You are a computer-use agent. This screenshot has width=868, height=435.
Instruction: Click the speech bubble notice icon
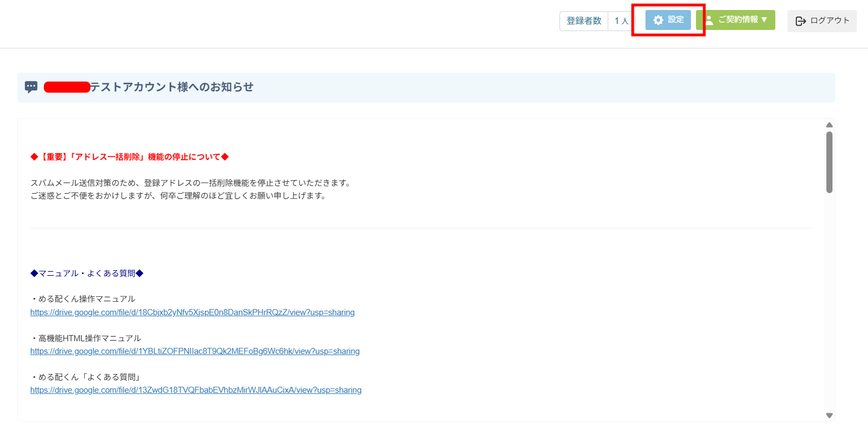[31, 87]
